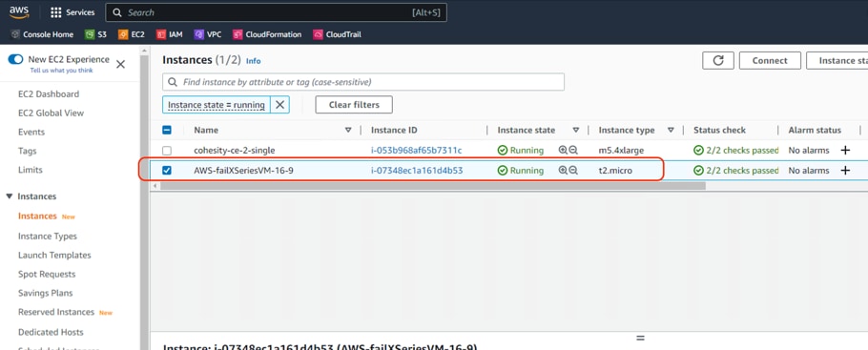Screen dimensions: 868x350
Task: Click t2.micro instance type cell
Action: coord(615,171)
